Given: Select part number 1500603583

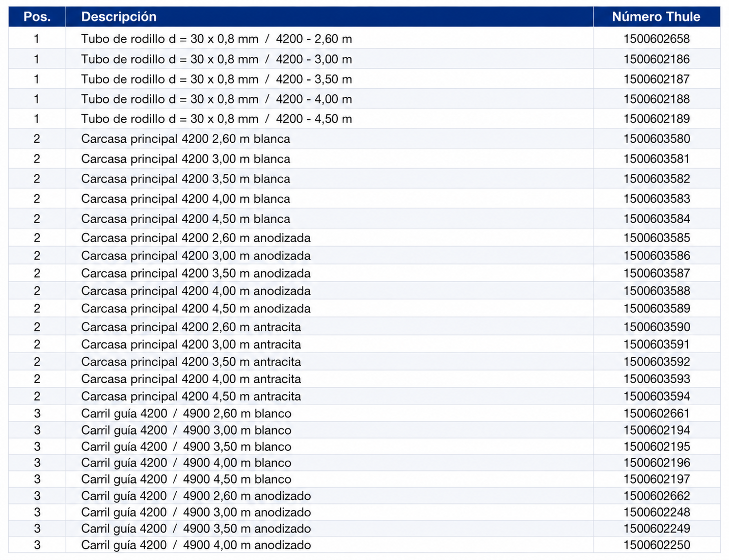Looking at the screenshot, I should (657, 198).
